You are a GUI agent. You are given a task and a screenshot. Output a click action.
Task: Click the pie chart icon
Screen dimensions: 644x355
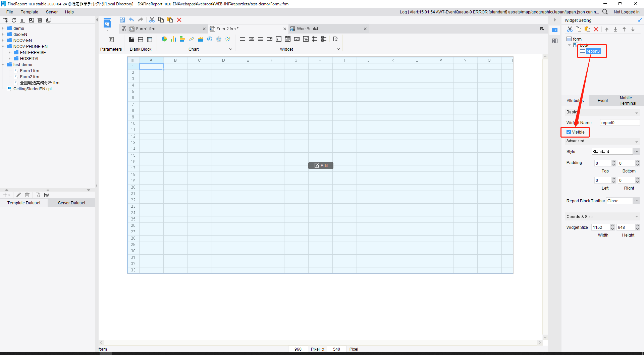pos(164,39)
